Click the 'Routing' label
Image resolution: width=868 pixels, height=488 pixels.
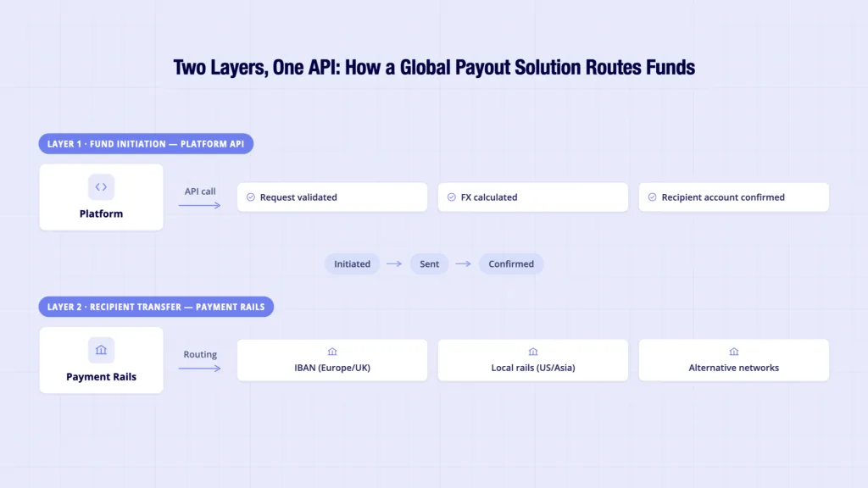(200, 354)
